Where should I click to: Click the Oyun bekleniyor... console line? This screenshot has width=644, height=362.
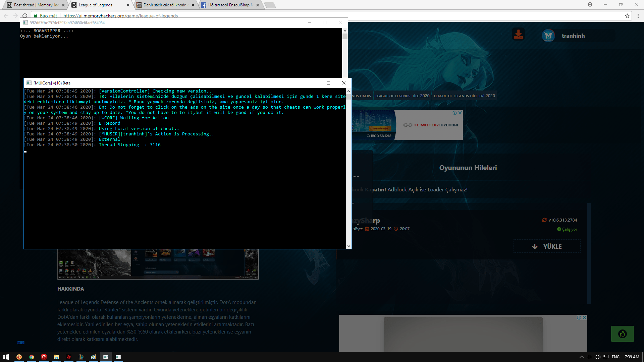pyautogui.click(x=44, y=36)
